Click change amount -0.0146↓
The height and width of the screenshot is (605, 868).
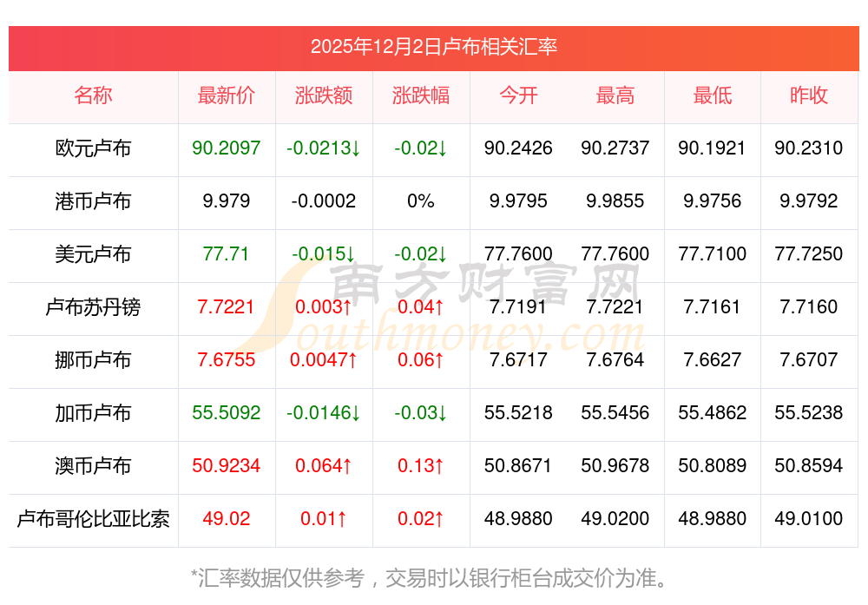(x=324, y=413)
